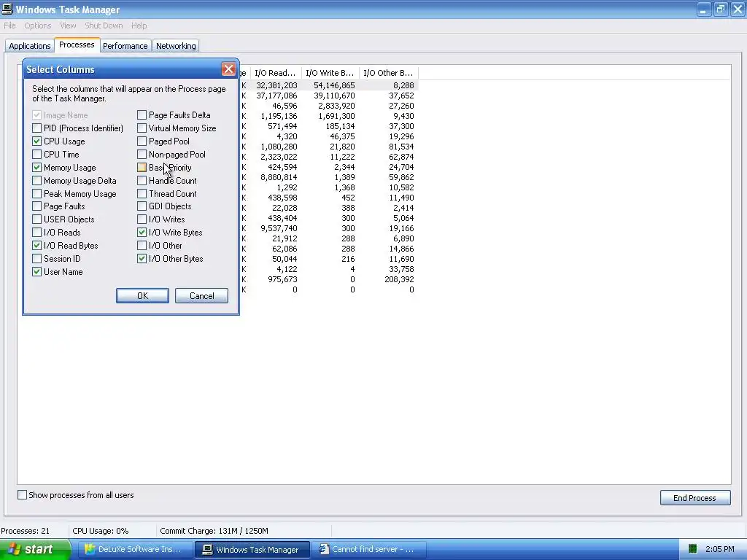Uncheck the User Name column
The width and height of the screenshot is (747, 560).
coord(36,271)
